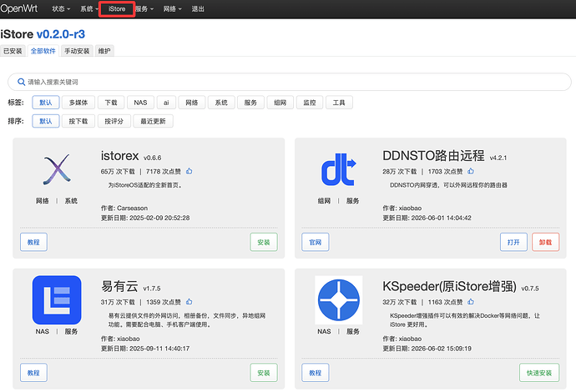Like 易有云 with thumbs-up icon
Viewport: 576px width, 392px height.
pos(189,302)
